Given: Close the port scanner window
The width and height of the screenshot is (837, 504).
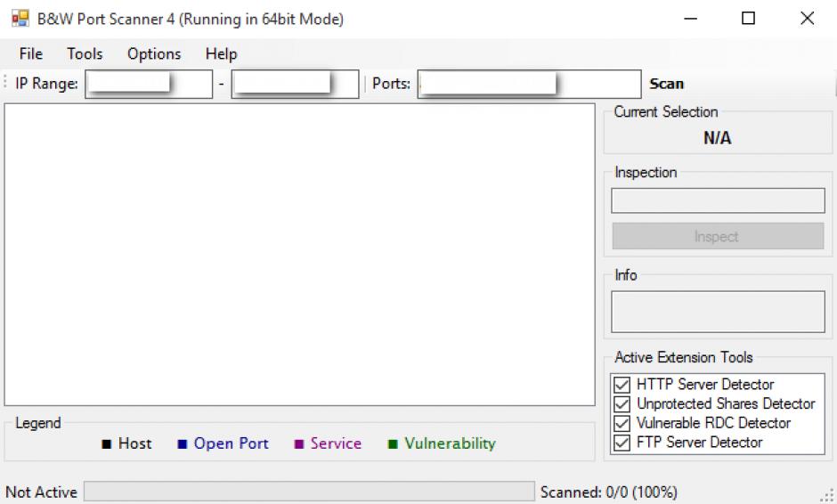Looking at the screenshot, I should 807,19.
